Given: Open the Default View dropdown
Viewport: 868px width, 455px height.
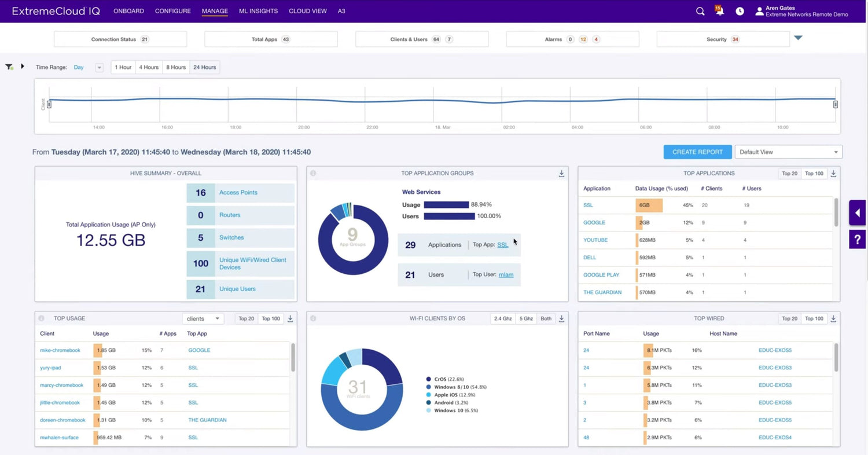Looking at the screenshot, I should (788, 152).
